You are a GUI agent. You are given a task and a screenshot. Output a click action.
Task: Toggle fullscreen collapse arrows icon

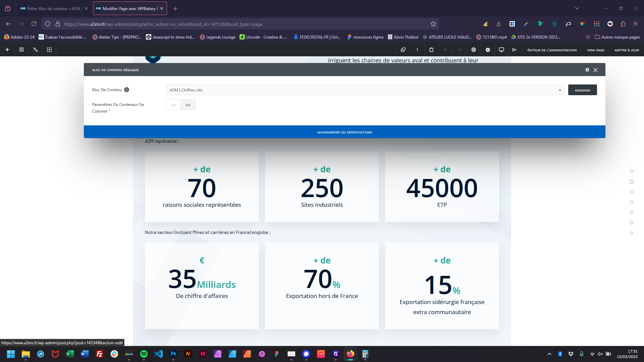click(x=36, y=50)
